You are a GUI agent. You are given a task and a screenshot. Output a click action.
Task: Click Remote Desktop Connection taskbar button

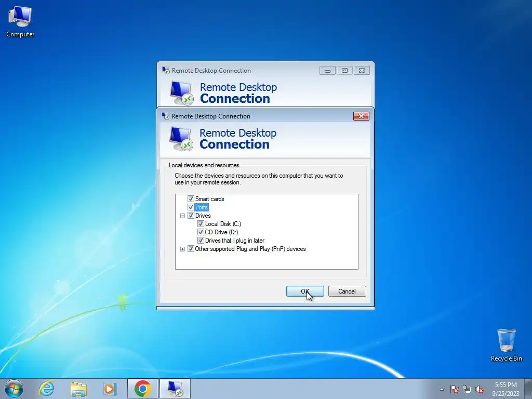(175, 389)
